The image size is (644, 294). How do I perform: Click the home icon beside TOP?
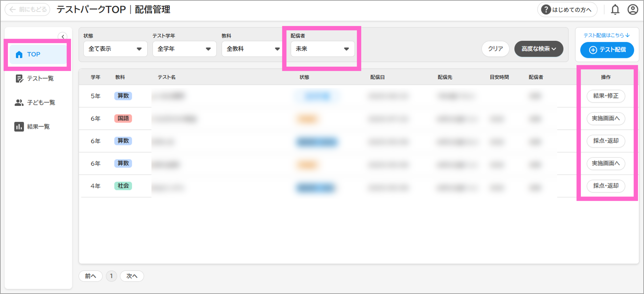(x=19, y=55)
